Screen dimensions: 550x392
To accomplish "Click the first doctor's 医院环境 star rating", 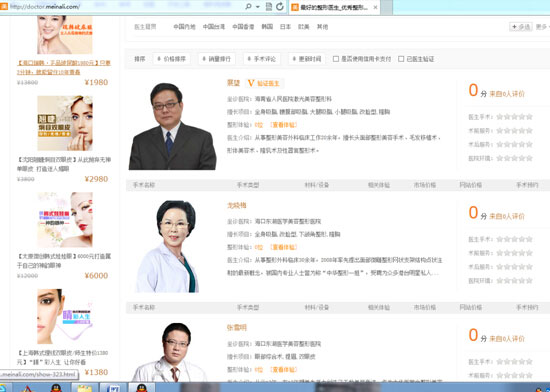I will point(515,158).
